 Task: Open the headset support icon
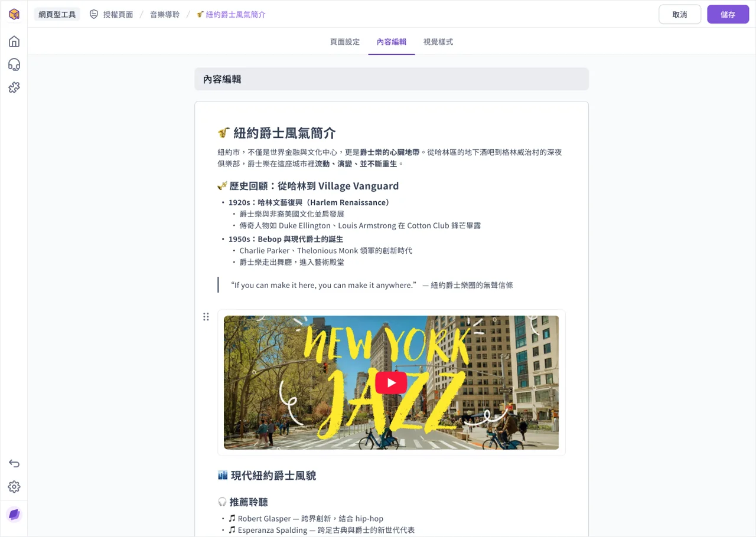point(14,64)
